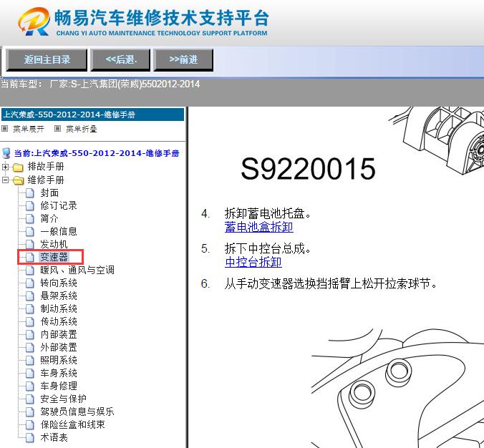The height and width of the screenshot is (448, 484).
Task: Click the page icon next to 封面
Action: (x=29, y=193)
